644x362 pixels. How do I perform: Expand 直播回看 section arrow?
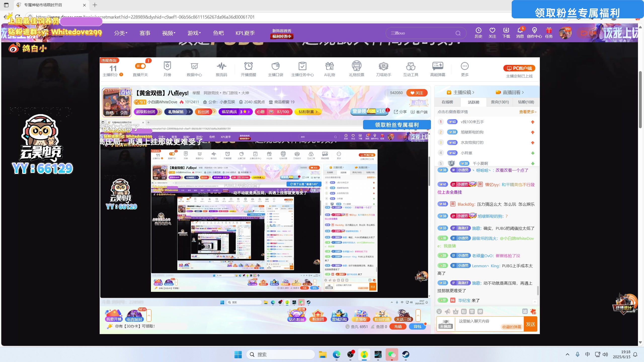(523, 93)
